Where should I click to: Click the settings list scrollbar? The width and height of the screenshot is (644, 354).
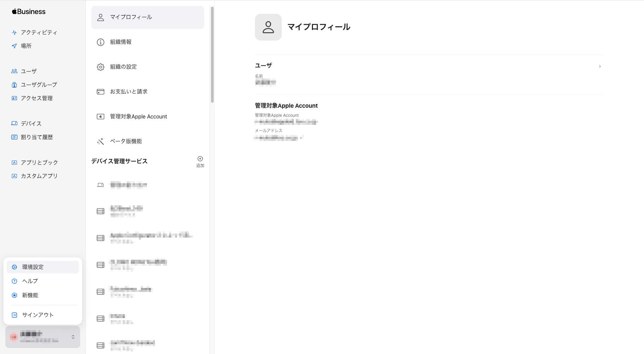(212, 55)
